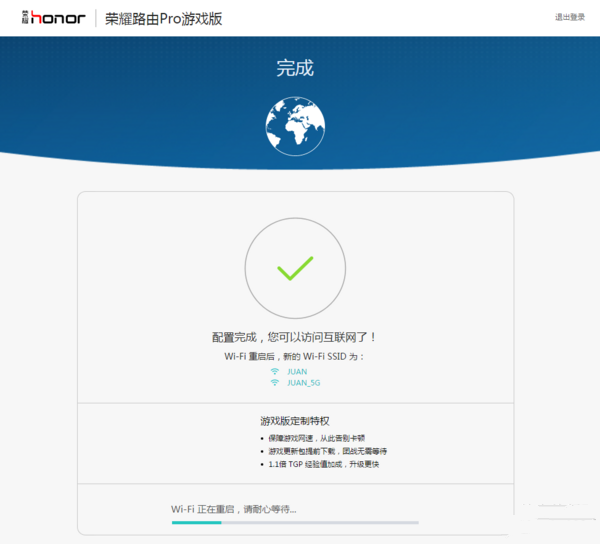This screenshot has width=600, height=544.
Task: Select the JUAN_5G SSID name
Action: point(303,382)
